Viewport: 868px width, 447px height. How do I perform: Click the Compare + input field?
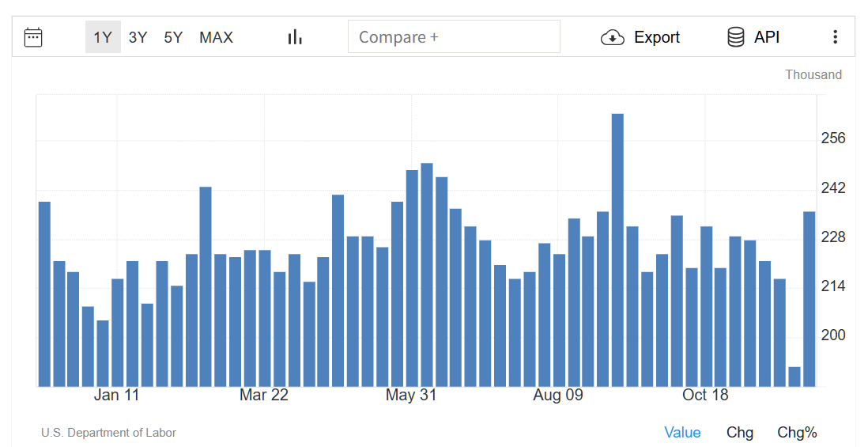click(454, 37)
